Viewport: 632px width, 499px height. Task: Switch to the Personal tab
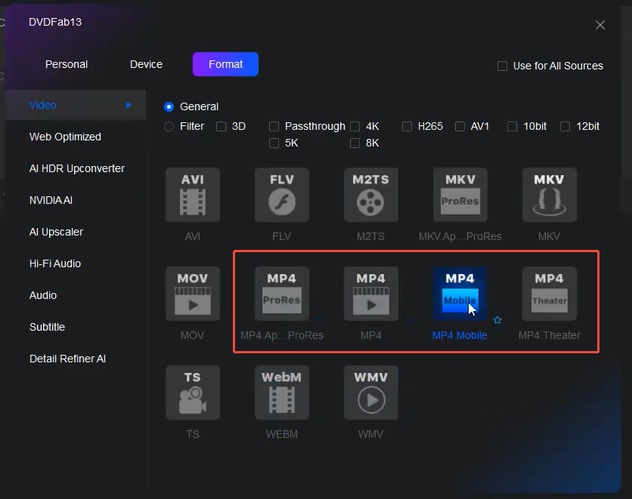point(67,64)
